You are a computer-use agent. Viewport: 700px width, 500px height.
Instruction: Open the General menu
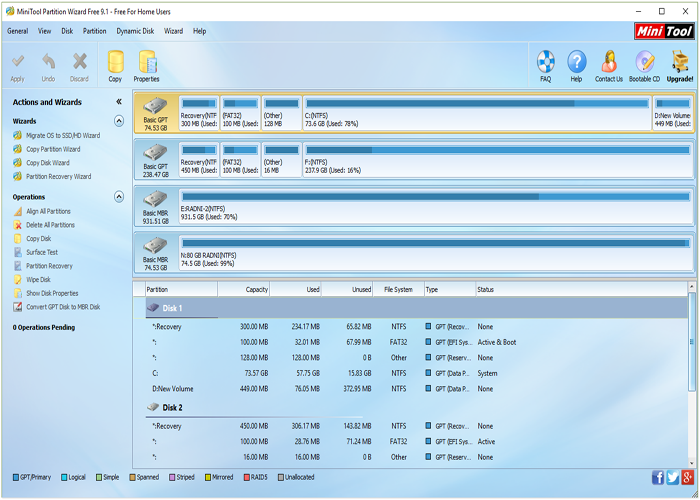(x=18, y=31)
